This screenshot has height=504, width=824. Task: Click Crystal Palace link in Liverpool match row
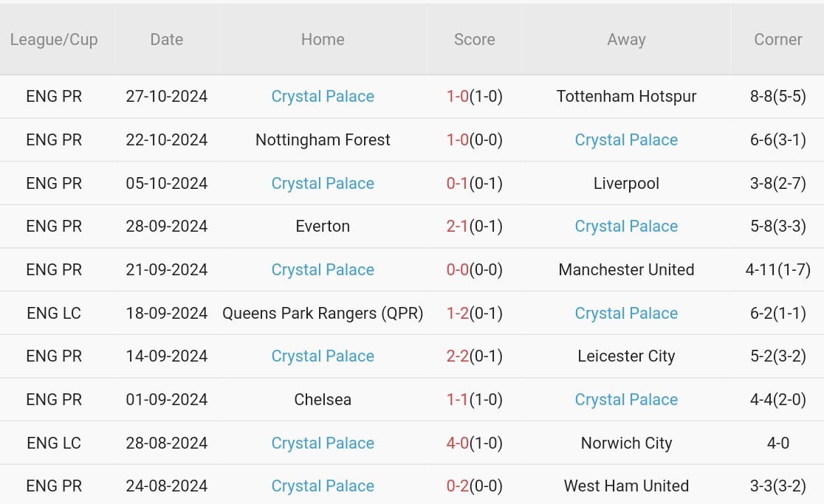[x=323, y=184]
